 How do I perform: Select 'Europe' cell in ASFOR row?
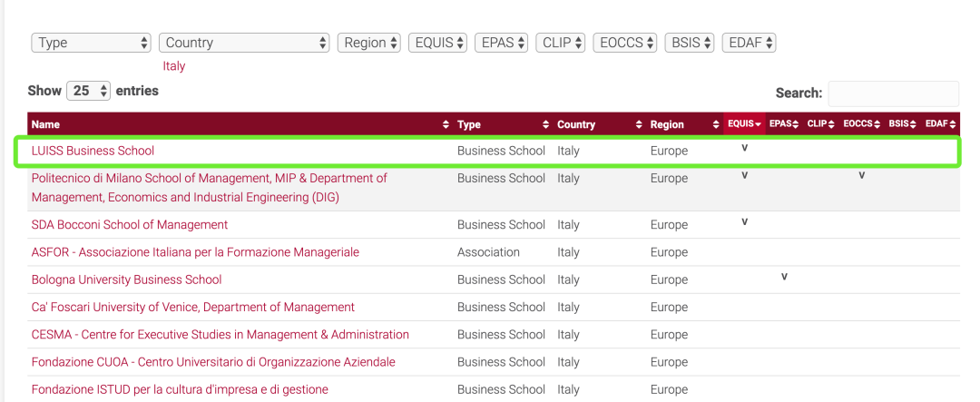(669, 252)
